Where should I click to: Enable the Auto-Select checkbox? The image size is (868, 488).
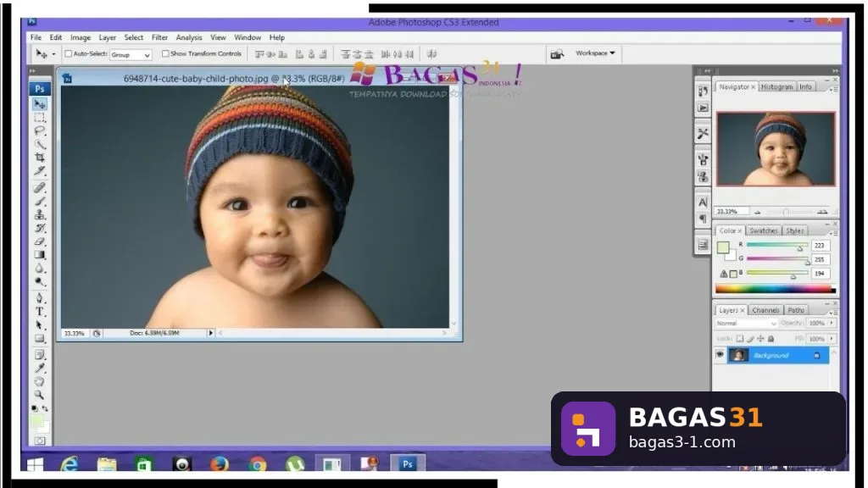tap(68, 53)
